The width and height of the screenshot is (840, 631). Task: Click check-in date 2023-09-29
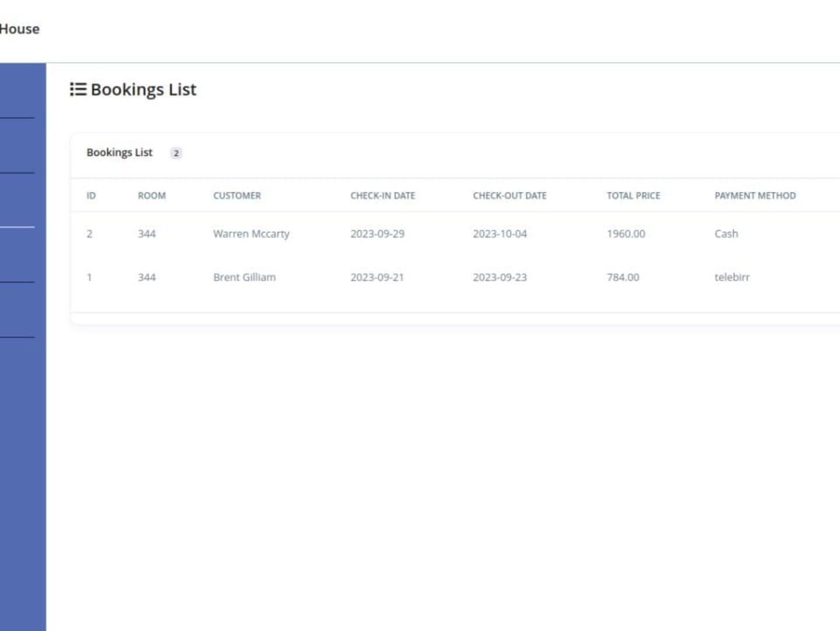click(x=377, y=233)
